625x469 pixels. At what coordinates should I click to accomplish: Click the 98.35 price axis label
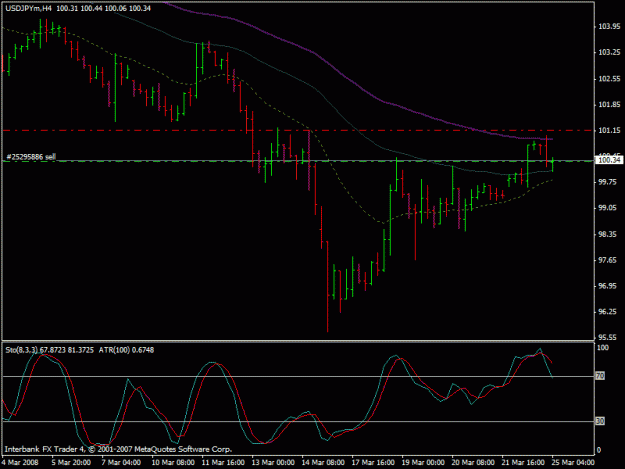(609, 234)
